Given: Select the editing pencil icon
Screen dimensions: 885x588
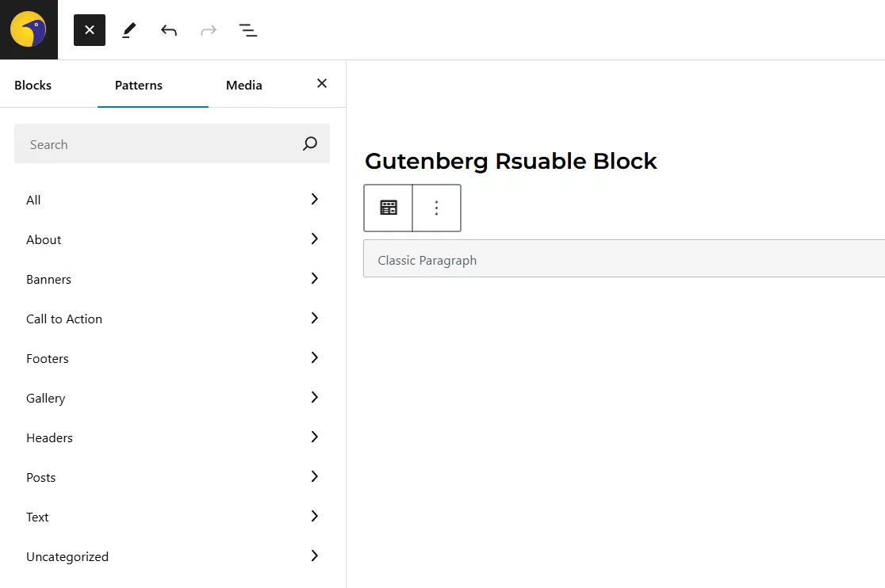Looking at the screenshot, I should [x=128, y=29].
